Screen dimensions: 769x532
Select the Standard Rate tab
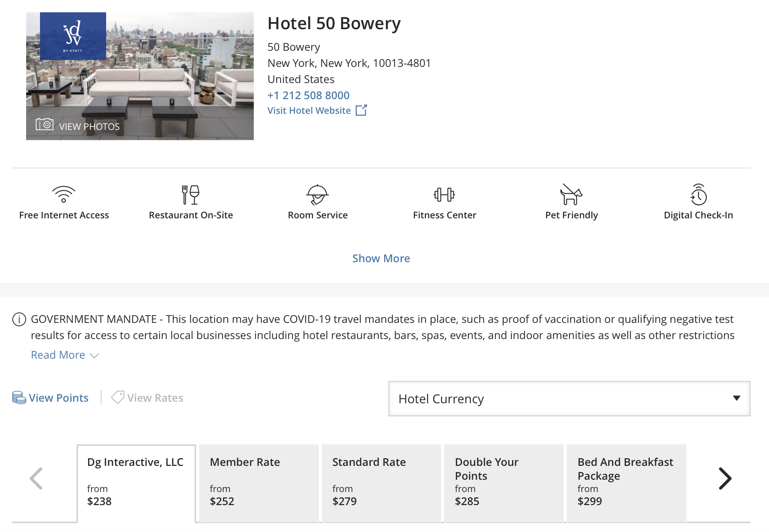click(x=381, y=484)
